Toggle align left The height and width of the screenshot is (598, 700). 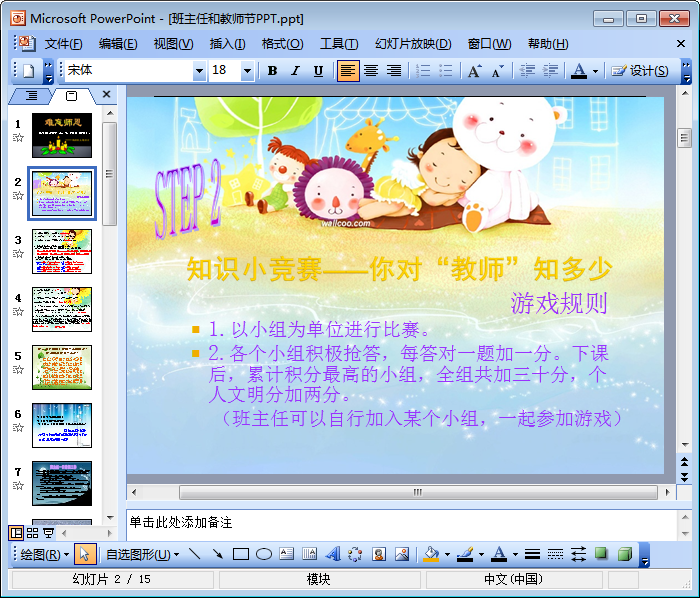click(348, 71)
